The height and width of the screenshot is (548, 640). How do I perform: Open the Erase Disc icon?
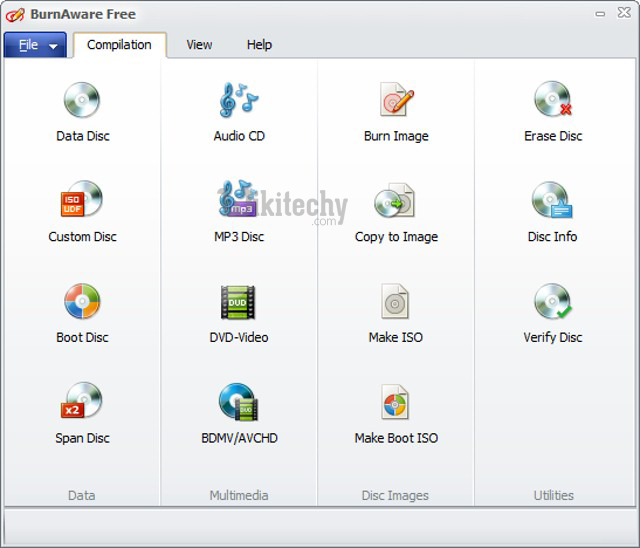[x=553, y=99]
